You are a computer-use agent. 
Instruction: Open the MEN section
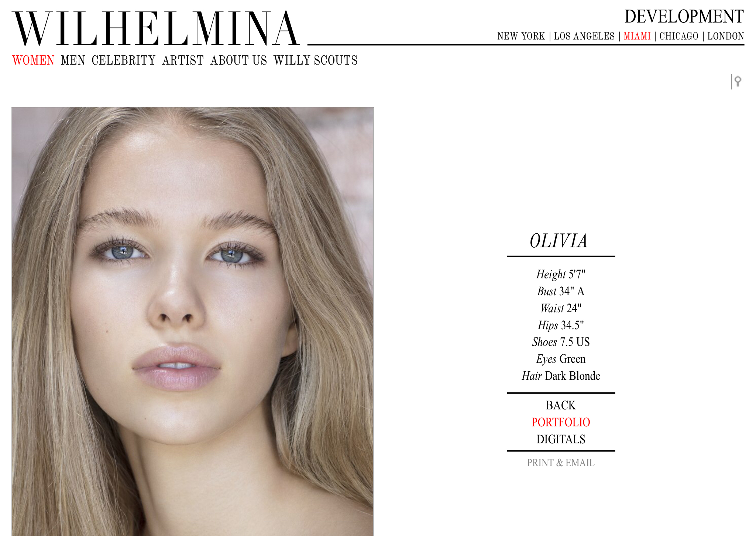[73, 60]
